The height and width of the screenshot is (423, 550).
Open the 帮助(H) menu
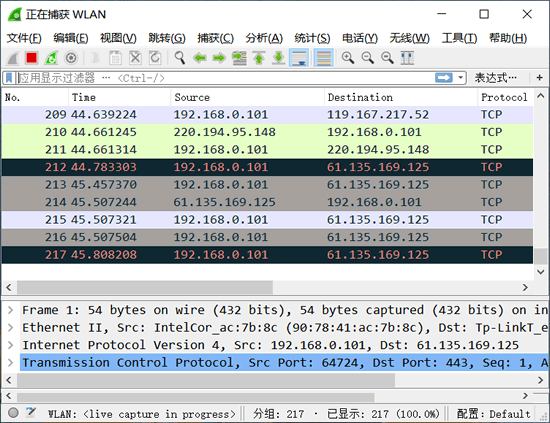(x=508, y=38)
